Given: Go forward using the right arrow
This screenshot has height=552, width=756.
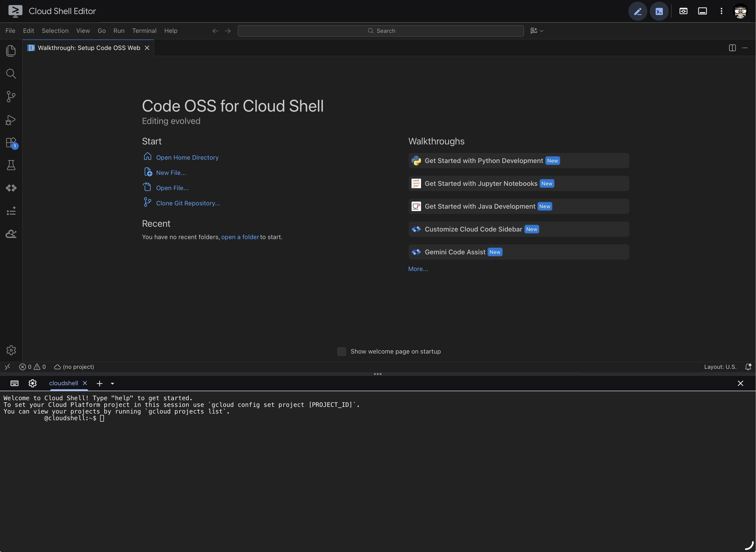Looking at the screenshot, I should [228, 31].
